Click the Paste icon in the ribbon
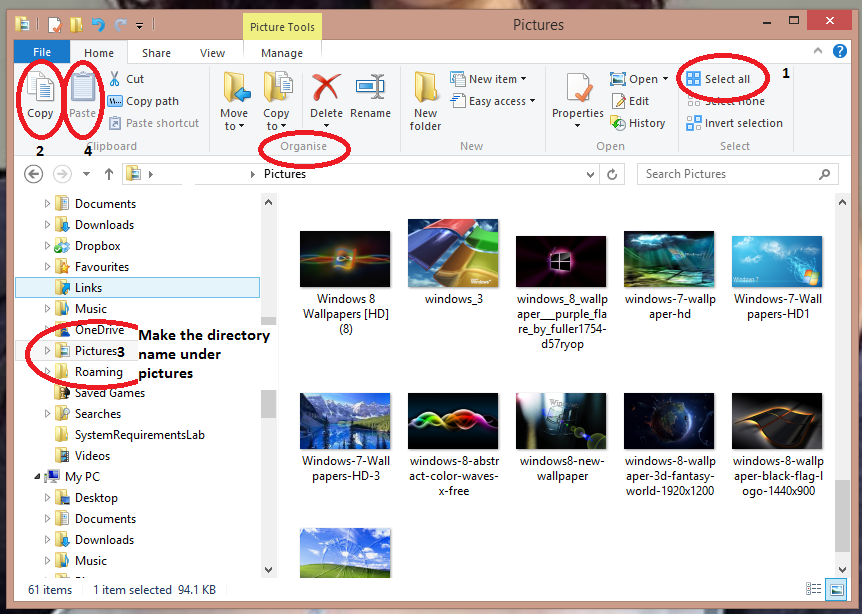Viewport: 862px width, 614px height. [83, 93]
